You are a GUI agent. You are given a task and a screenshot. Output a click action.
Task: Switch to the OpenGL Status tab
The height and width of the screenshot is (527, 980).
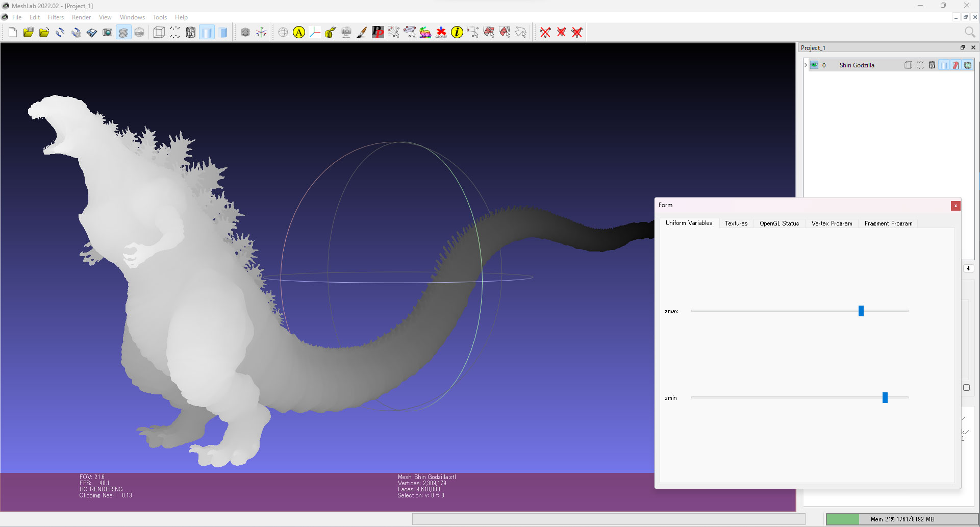pos(780,223)
